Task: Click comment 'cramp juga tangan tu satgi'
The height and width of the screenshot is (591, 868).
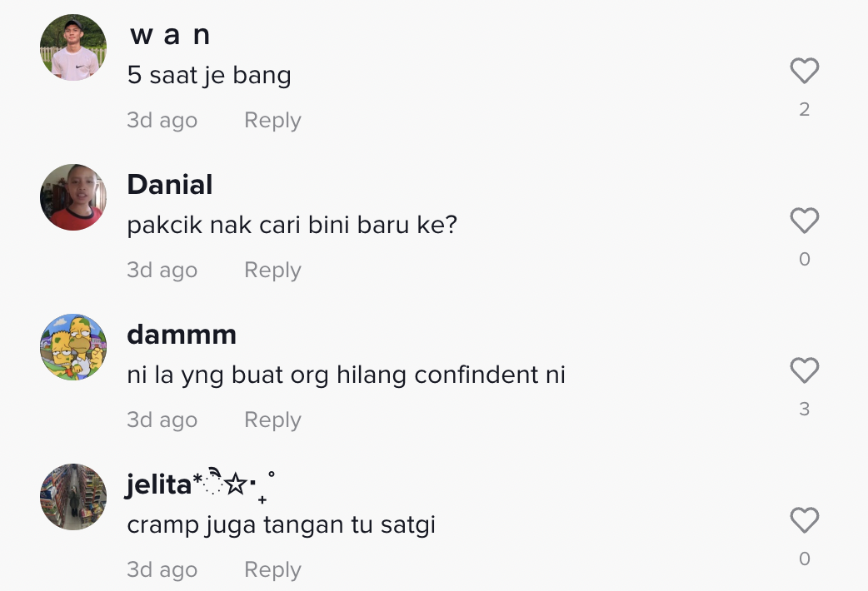Action: pyautogui.click(x=282, y=525)
